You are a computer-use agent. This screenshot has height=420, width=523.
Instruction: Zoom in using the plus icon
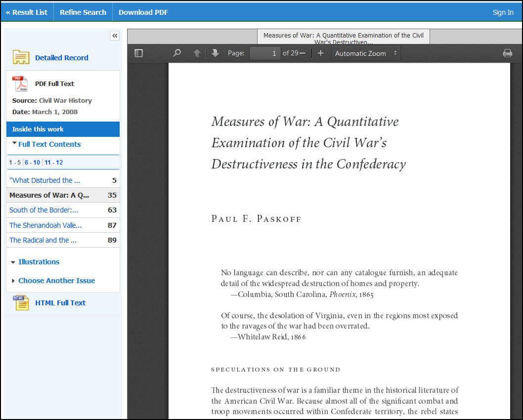point(320,53)
